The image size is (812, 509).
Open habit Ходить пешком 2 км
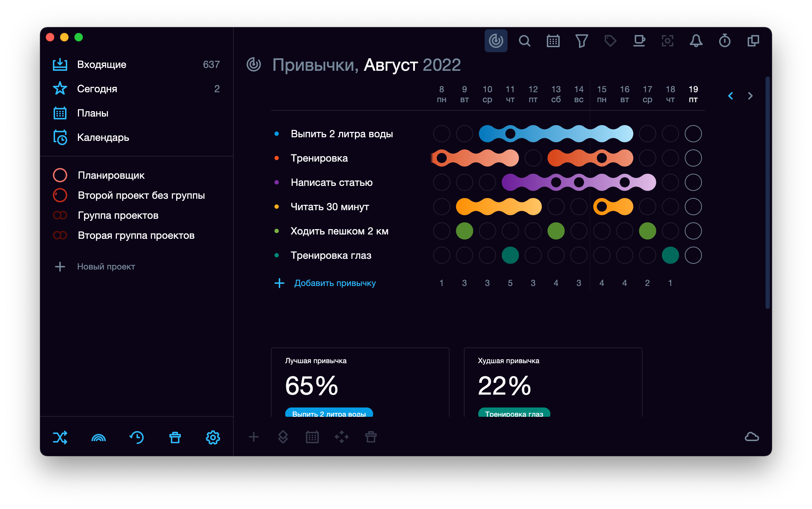(340, 231)
